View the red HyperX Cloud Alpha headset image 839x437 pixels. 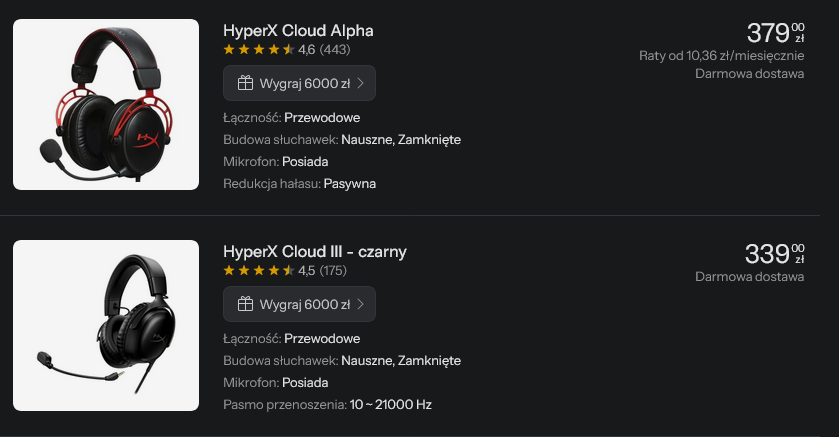(107, 105)
